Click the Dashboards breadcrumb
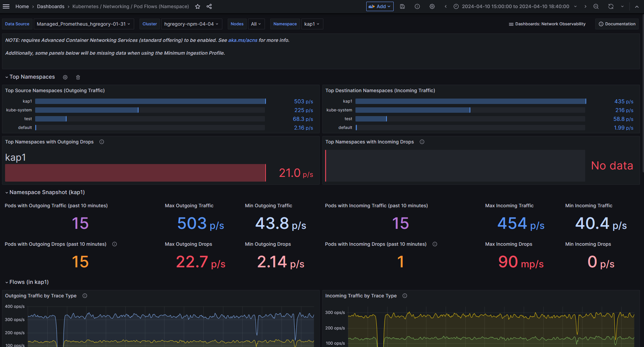 point(51,6)
